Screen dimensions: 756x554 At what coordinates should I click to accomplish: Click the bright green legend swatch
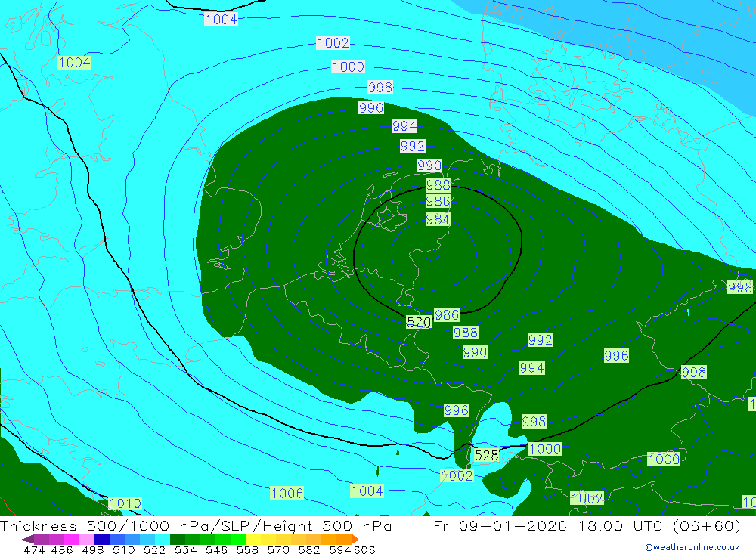click(238, 539)
